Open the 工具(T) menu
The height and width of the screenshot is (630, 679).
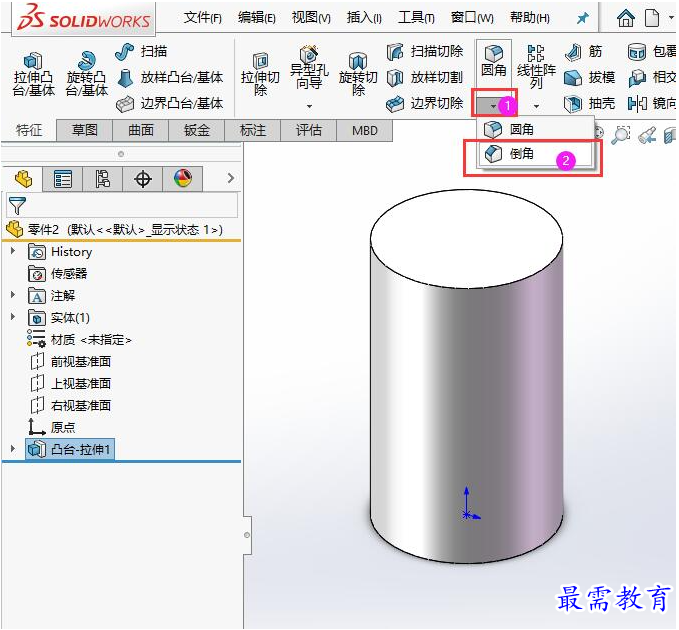click(x=416, y=18)
